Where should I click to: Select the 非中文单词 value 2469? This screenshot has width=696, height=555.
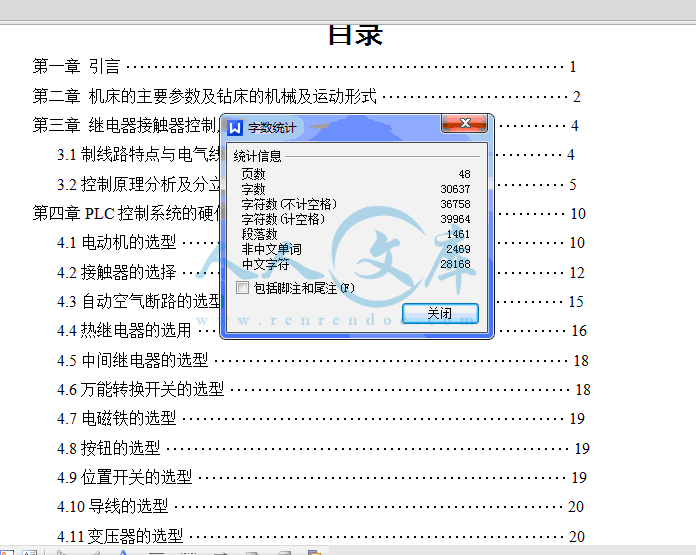click(458, 249)
